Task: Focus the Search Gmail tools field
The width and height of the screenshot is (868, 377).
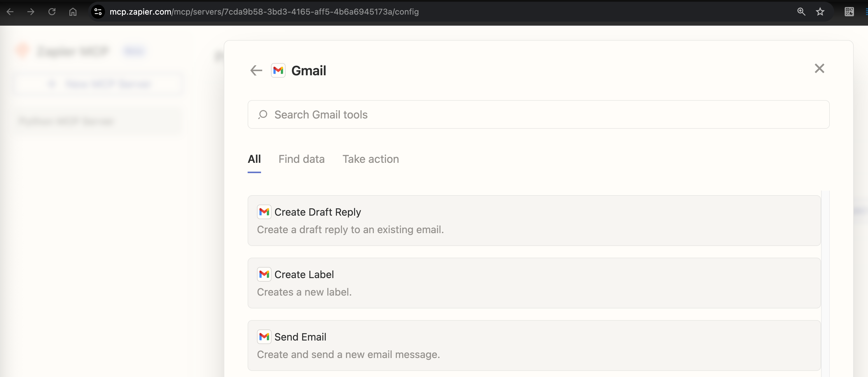Action: 538,115
